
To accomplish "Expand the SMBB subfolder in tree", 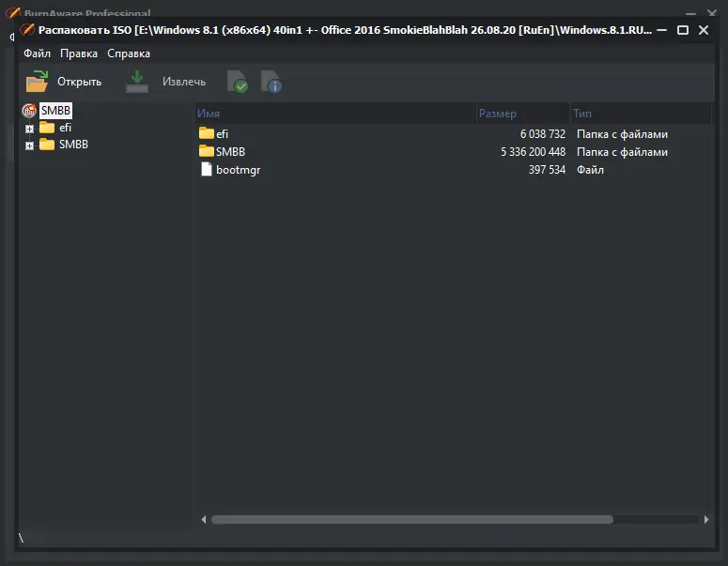I will 29,145.
